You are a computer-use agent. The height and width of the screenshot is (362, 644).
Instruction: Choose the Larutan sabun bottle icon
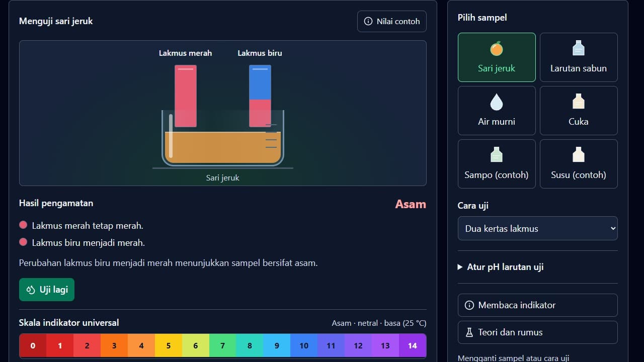tap(579, 48)
